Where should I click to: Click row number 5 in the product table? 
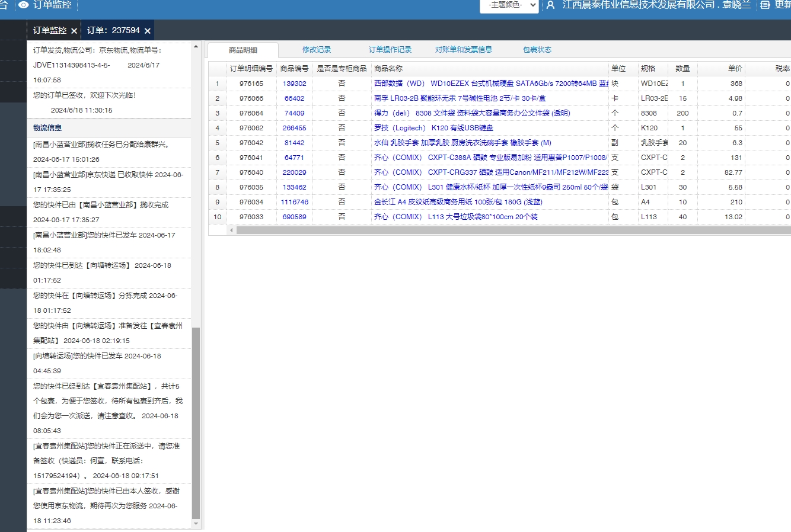[217, 143]
